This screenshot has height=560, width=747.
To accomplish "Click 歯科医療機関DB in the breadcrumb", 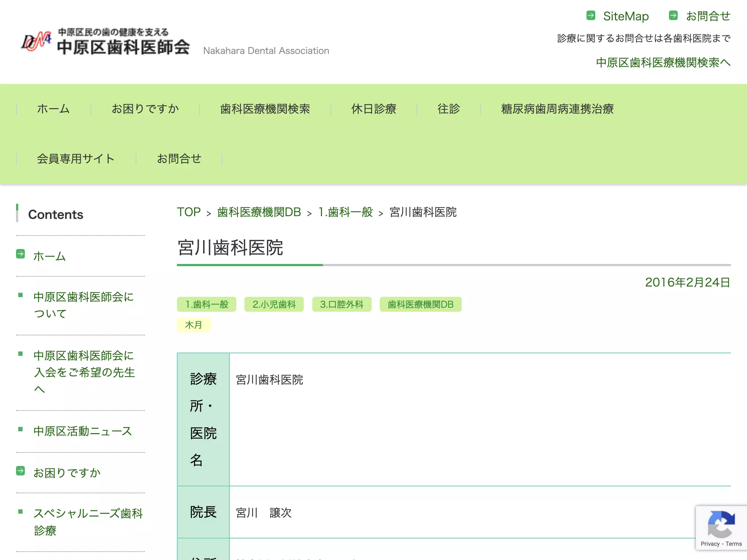I will click(259, 212).
